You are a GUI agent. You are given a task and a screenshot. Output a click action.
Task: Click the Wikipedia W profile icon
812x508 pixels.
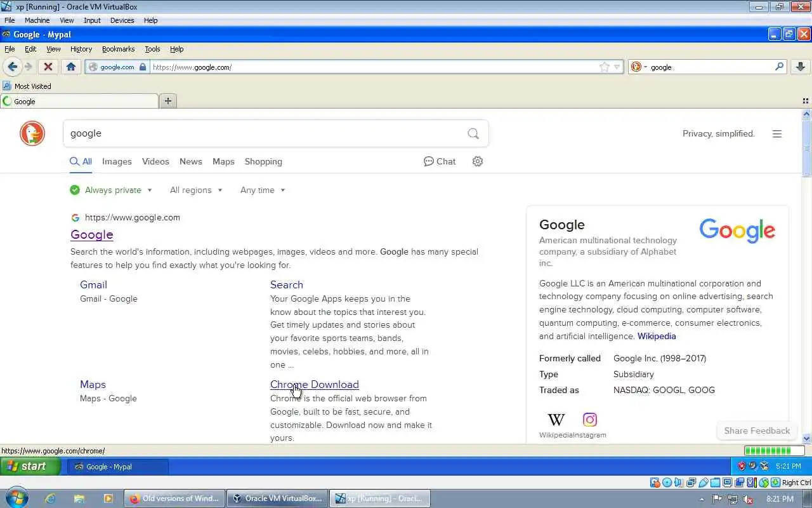coord(556,420)
